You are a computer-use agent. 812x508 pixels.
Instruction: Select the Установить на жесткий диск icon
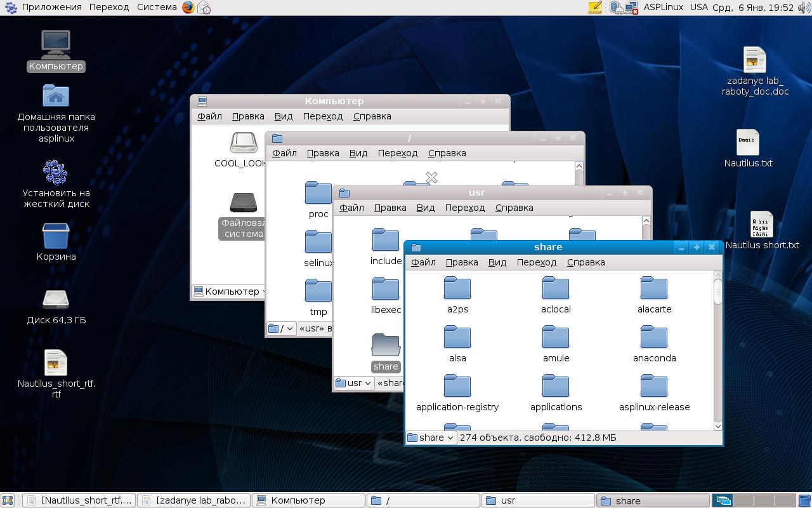coord(56,184)
